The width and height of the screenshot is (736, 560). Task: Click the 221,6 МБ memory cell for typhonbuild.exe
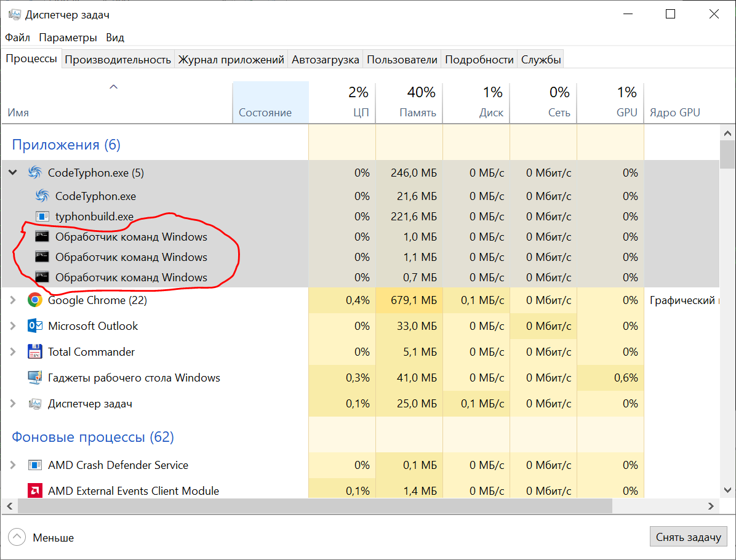tap(409, 217)
